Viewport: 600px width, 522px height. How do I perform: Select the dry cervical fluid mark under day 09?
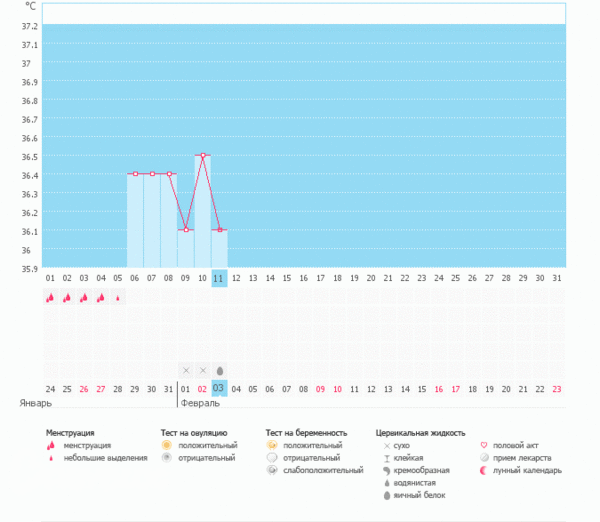[185, 370]
